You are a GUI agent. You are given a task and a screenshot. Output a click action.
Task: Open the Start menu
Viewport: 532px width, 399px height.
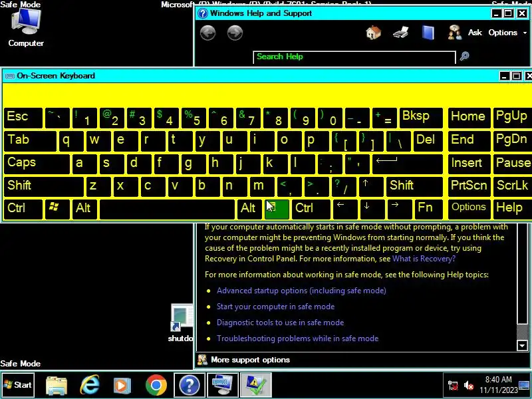[18, 385]
